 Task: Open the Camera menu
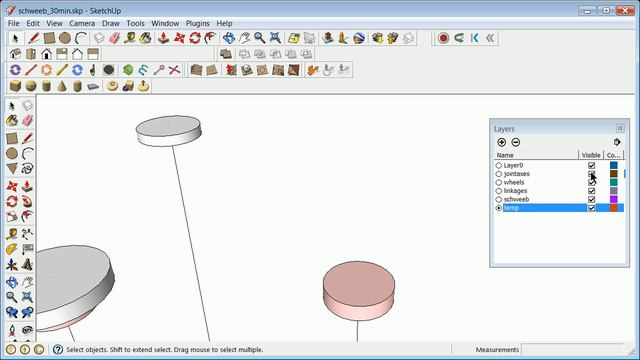click(82, 23)
